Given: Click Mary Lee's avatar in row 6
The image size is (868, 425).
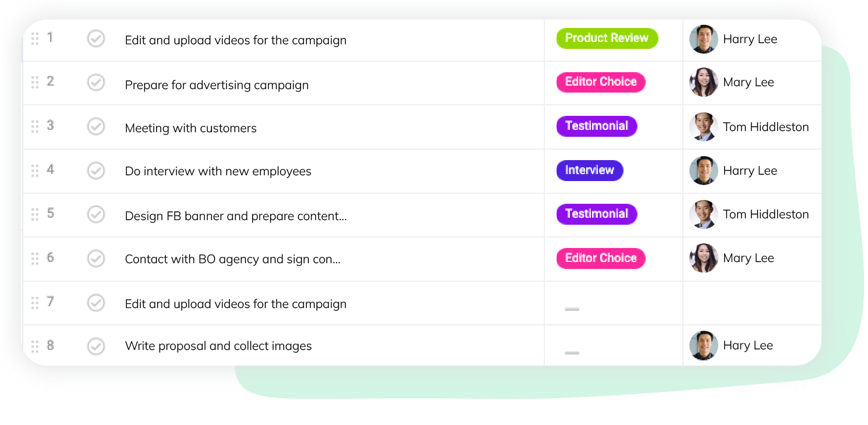Looking at the screenshot, I should click(703, 258).
